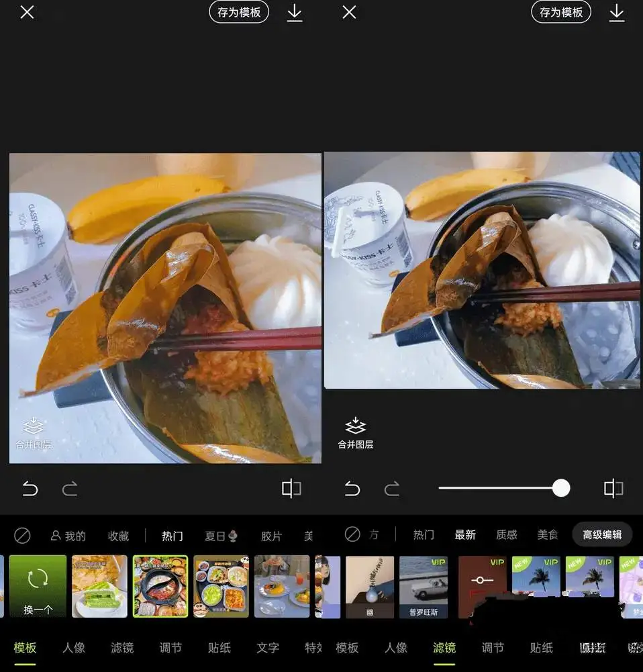Select the 我的 template category
The image size is (643, 672).
[68, 536]
